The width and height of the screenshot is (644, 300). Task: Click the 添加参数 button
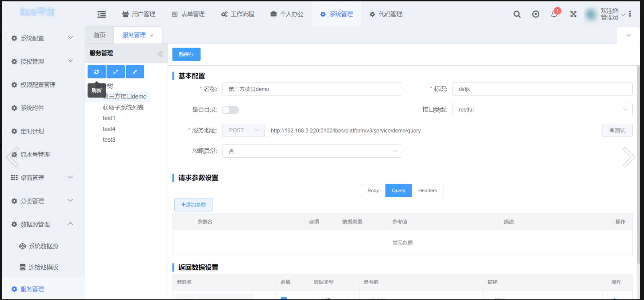click(193, 205)
